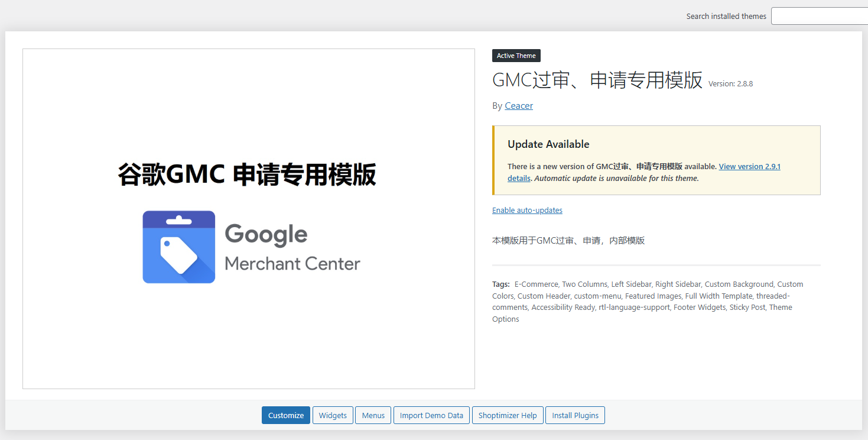
Task: View version 2.9.1 details
Action: (749, 166)
